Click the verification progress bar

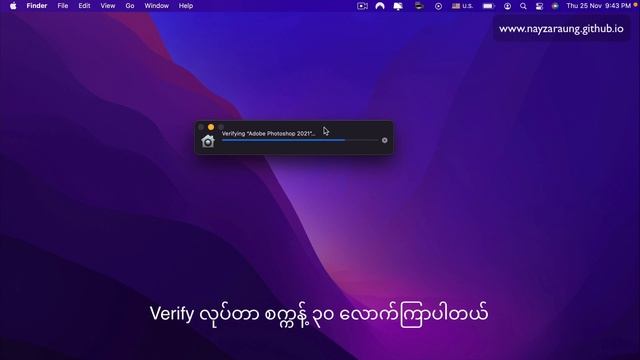point(300,140)
